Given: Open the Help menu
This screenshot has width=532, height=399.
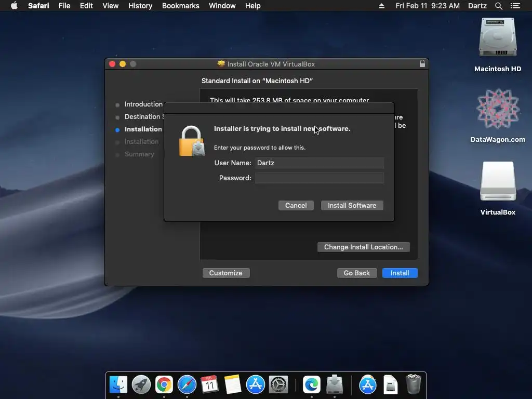Looking at the screenshot, I should coord(253,6).
